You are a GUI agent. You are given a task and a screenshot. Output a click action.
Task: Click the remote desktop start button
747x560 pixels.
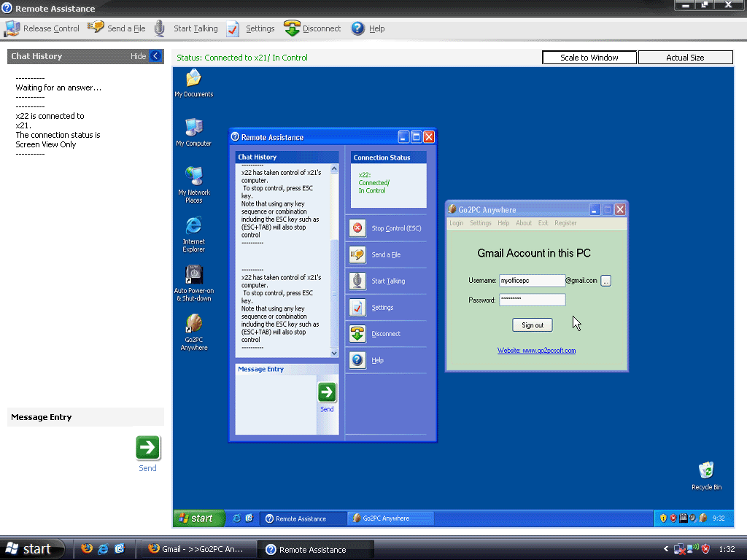[198, 518]
